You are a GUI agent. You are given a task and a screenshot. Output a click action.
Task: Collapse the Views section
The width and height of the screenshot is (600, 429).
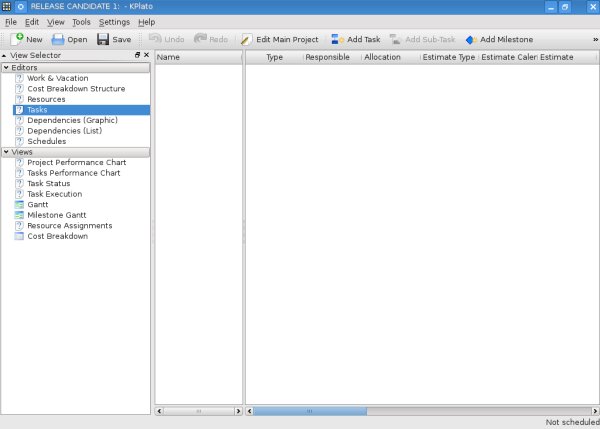(x=6, y=152)
